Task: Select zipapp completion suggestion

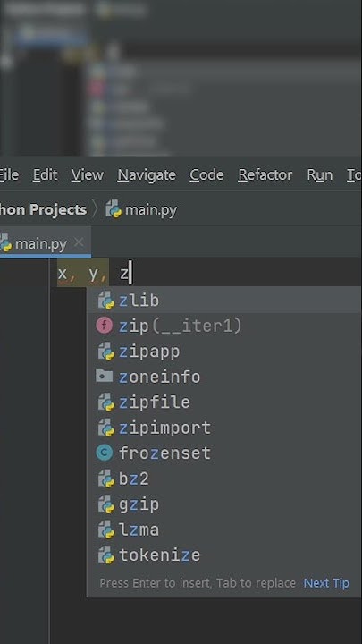Action: click(x=224, y=352)
